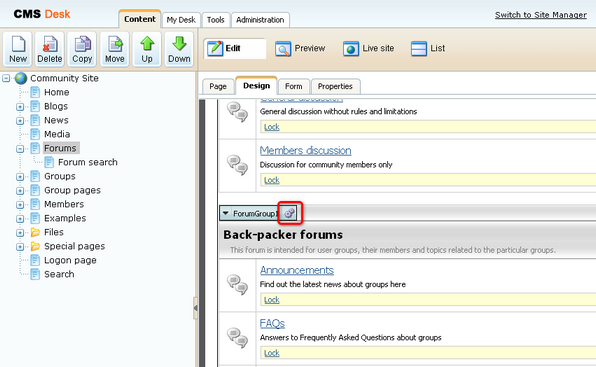Click forum bubbles icon beside General discussion description
This screenshot has width=596, height=367.
[237, 112]
